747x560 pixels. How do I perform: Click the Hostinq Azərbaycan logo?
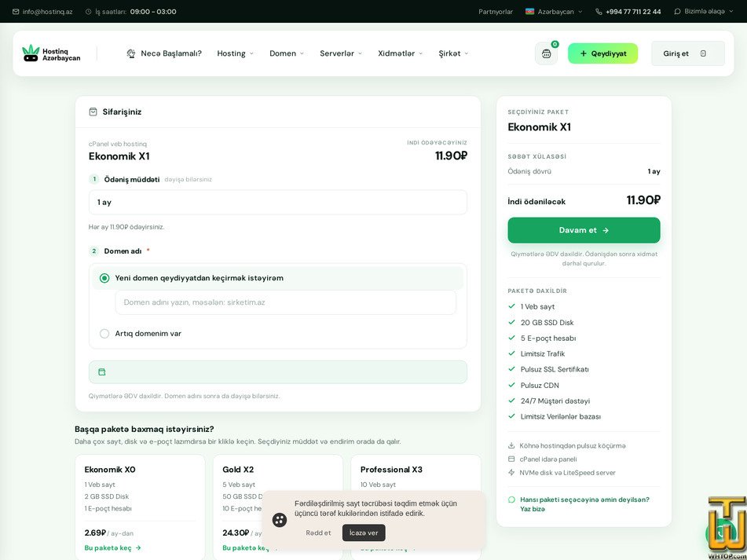[52, 53]
